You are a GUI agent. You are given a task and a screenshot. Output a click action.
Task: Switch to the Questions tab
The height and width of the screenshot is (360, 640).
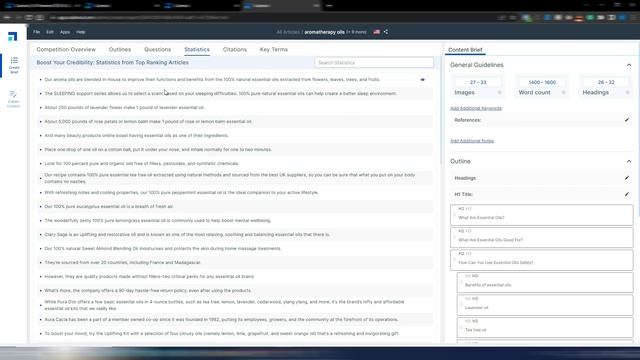tap(158, 49)
